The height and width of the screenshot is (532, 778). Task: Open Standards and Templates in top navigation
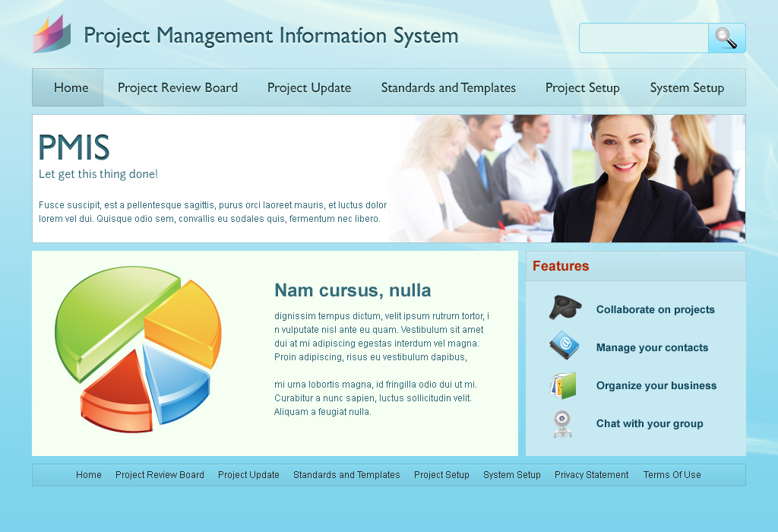coord(448,87)
